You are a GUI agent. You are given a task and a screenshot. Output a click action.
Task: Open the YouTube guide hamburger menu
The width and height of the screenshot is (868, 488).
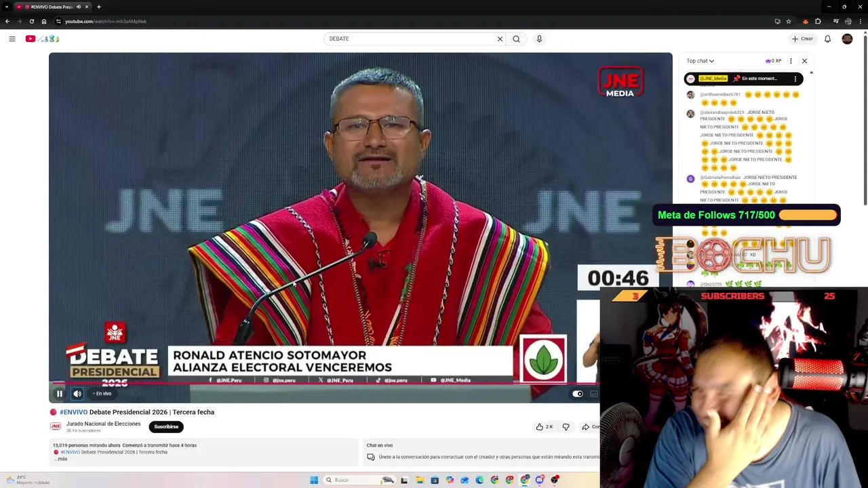click(12, 39)
